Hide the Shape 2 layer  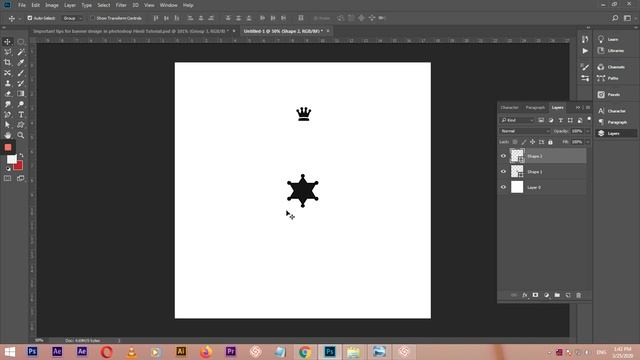[x=503, y=156]
